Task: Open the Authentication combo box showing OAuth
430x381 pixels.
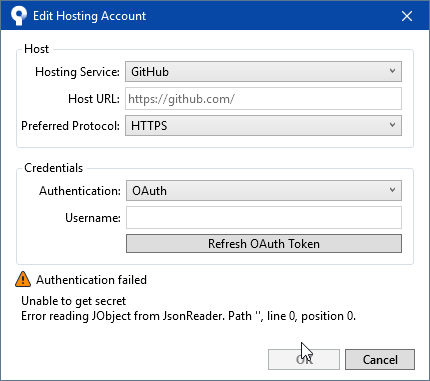Action: (264, 191)
